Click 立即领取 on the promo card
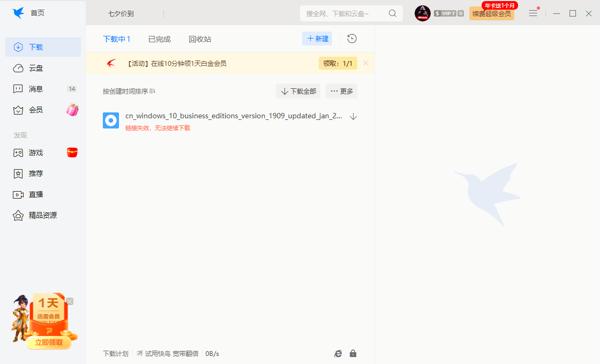The width and height of the screenshot is (600, 364). click(49, 342)
